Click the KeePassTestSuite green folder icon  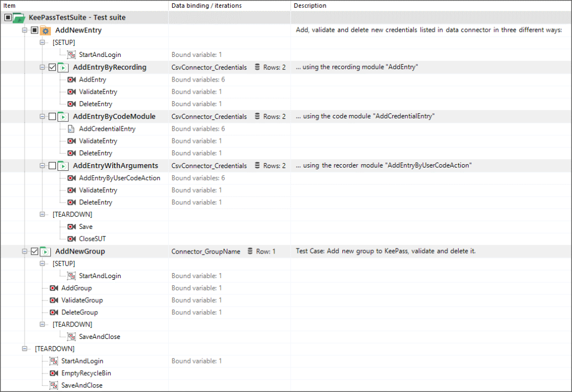pyautogui.click(x=18, y=17)
